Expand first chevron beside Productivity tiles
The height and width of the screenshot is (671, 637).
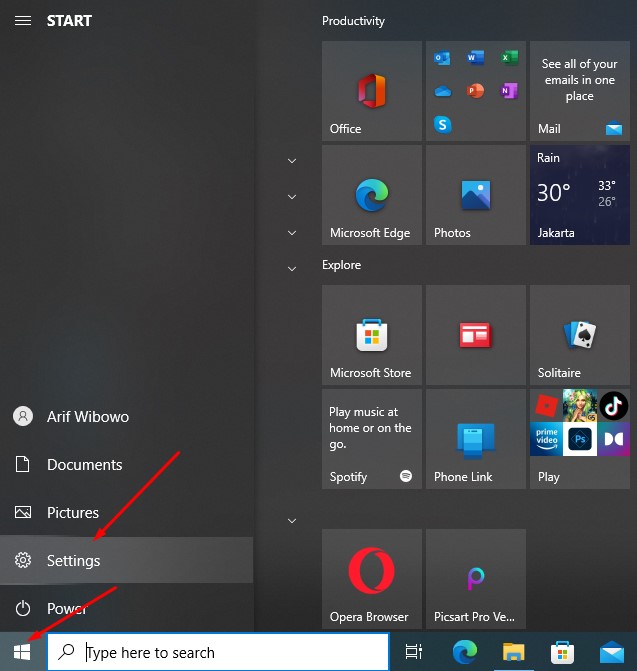click(292, 161)
